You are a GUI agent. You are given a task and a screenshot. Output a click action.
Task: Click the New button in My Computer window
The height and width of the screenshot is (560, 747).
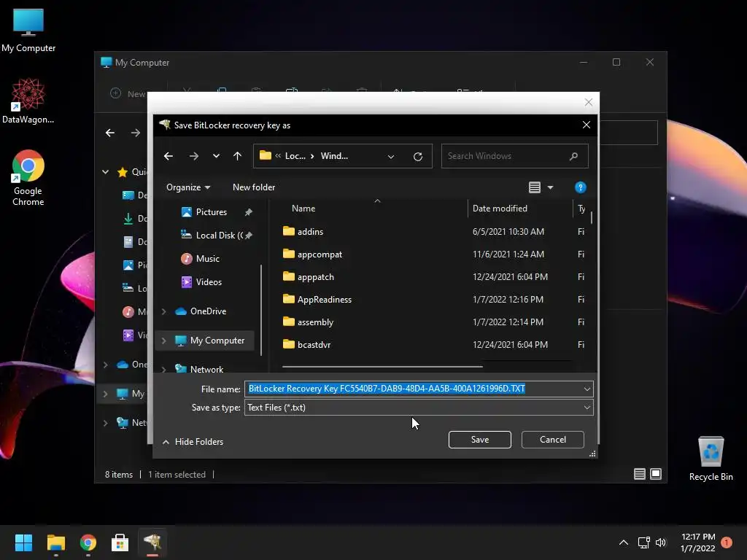click(x=128, y=94)
